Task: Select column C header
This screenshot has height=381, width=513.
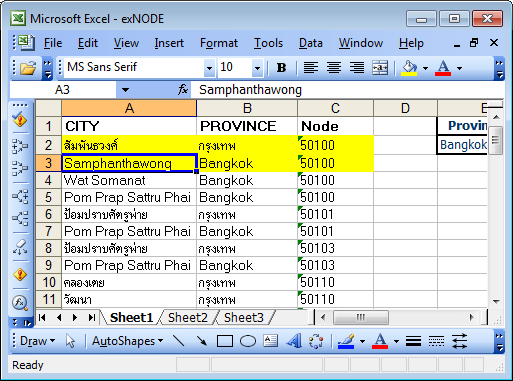Action: pos(335,108)
